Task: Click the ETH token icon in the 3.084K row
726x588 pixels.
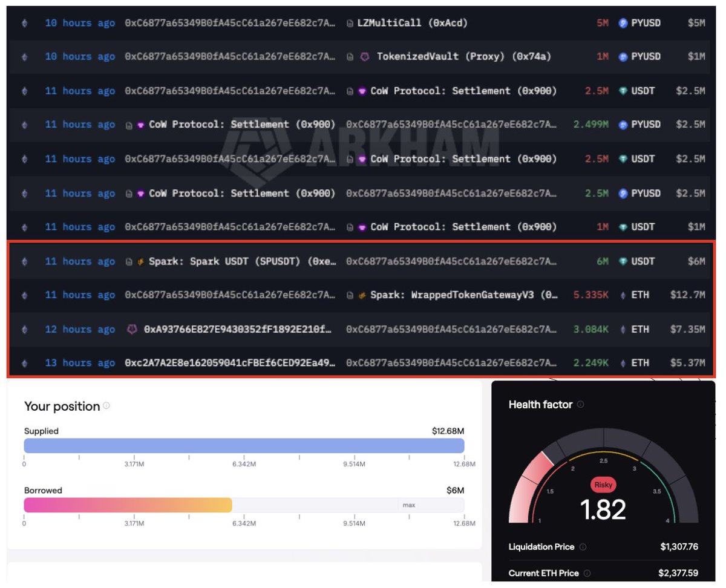Action: pyautogui.click(x=623, y=329)
